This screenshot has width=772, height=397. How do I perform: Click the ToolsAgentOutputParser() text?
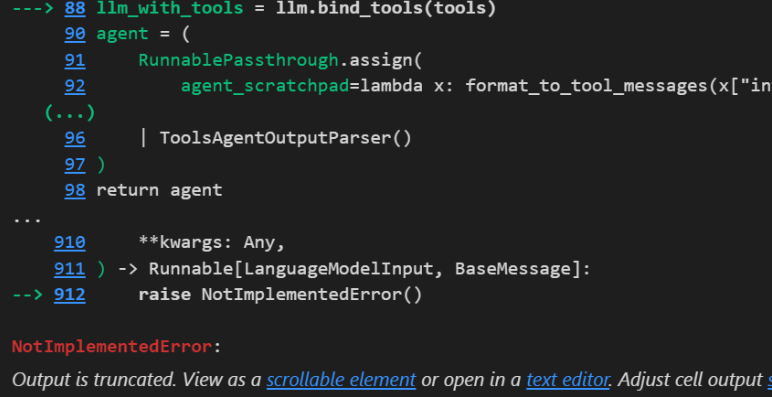285,138
